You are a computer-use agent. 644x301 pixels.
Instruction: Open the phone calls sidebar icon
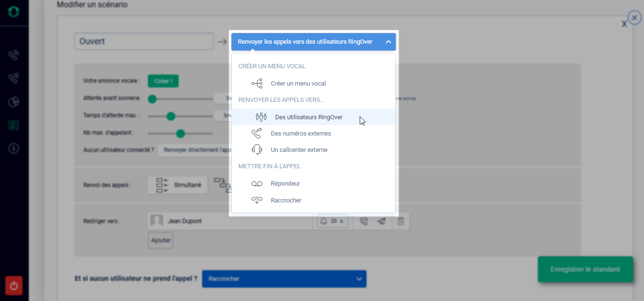pyautogui.click(x=14, y=55)
